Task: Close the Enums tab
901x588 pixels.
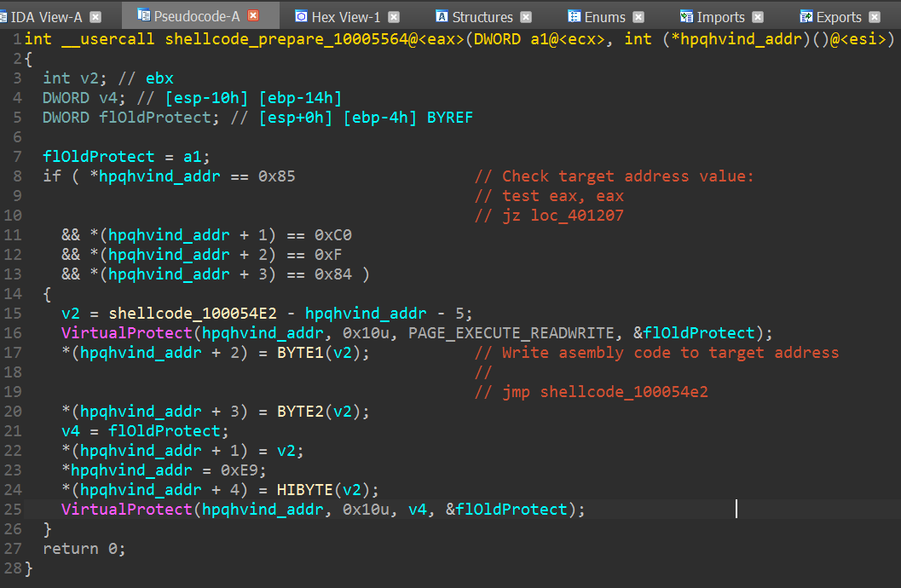Action: pos(638,16)
